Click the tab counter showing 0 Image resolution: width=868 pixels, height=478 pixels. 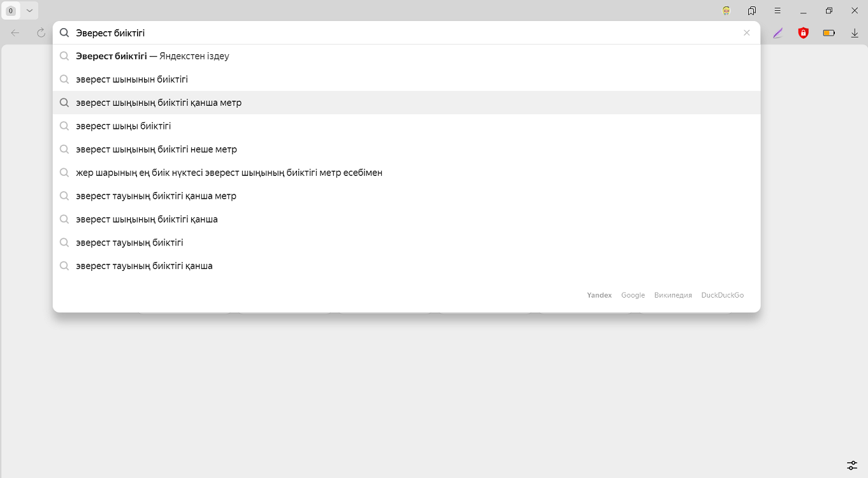(x=11, y=11)
